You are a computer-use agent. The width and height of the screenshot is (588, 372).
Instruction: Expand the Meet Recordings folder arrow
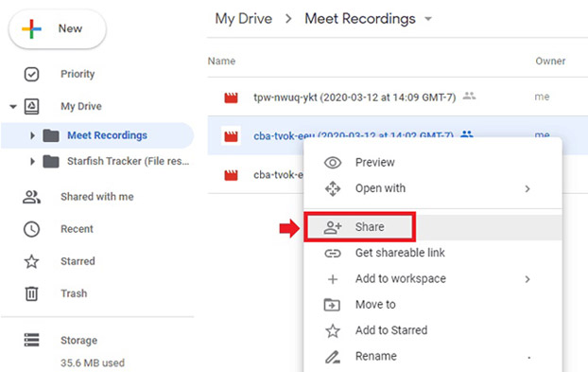coord(32,135)
